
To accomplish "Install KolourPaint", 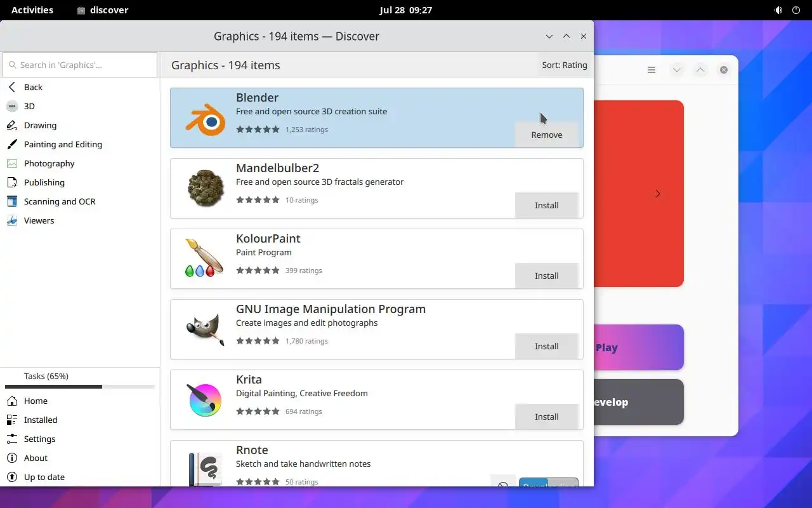I will (x=546, y=276).
